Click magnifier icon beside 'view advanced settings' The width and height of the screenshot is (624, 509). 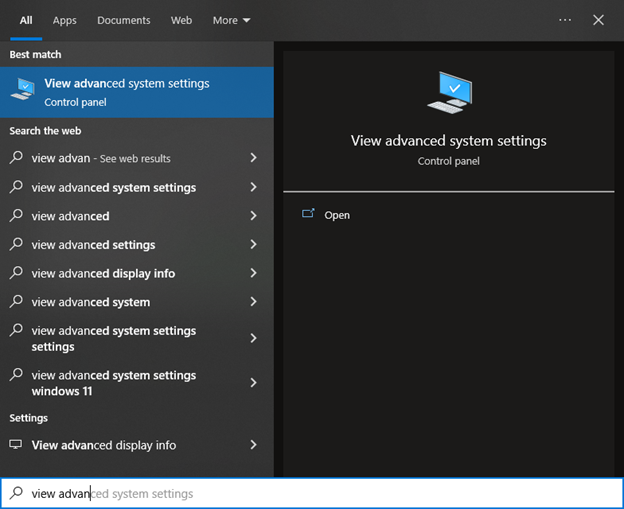pyautogui.click(x=16, y=244)
